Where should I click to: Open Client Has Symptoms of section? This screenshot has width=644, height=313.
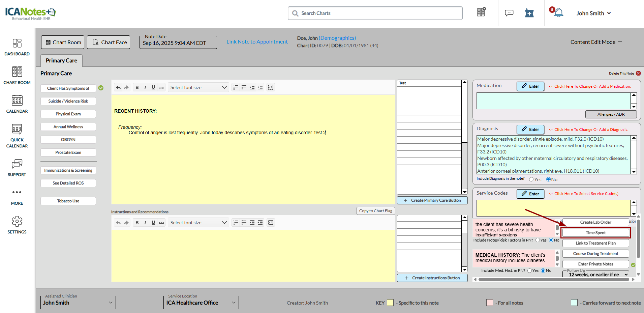coord(68,88)
